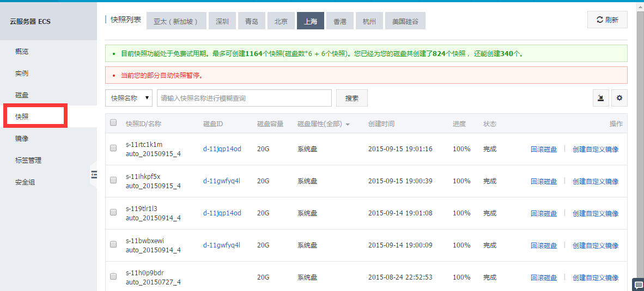Click the export/download icon above the table
Viewport: 644px width, 291px height.
point(600,98)
